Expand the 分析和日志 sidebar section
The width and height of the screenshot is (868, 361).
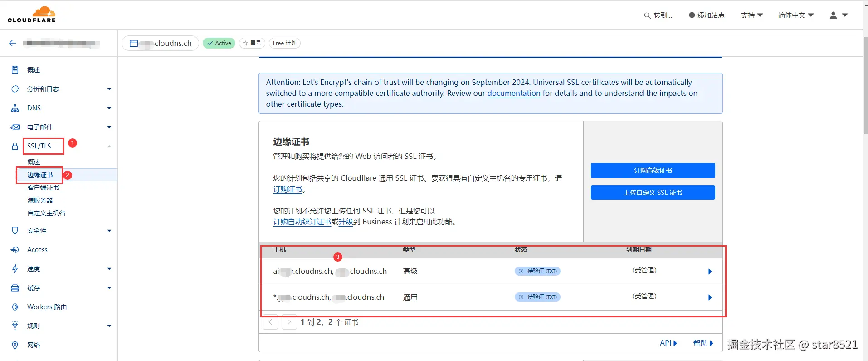pos(109,89)
